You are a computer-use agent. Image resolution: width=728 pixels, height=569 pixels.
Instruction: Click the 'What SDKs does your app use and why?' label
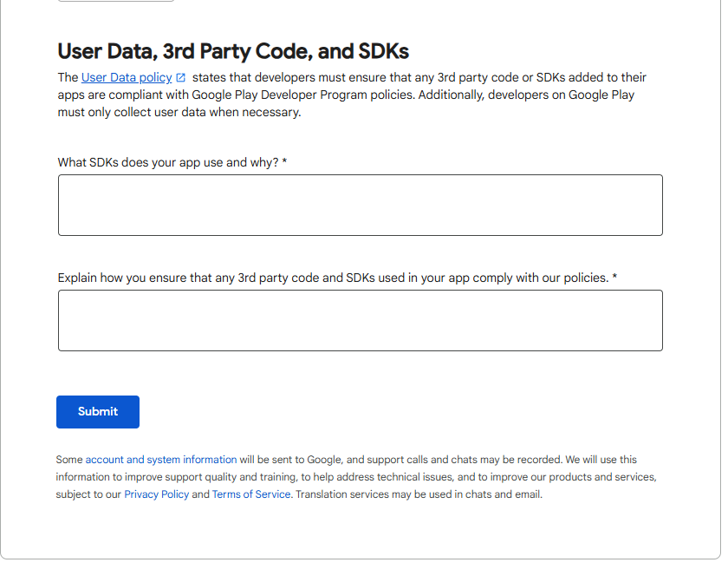tap(168, 162)
